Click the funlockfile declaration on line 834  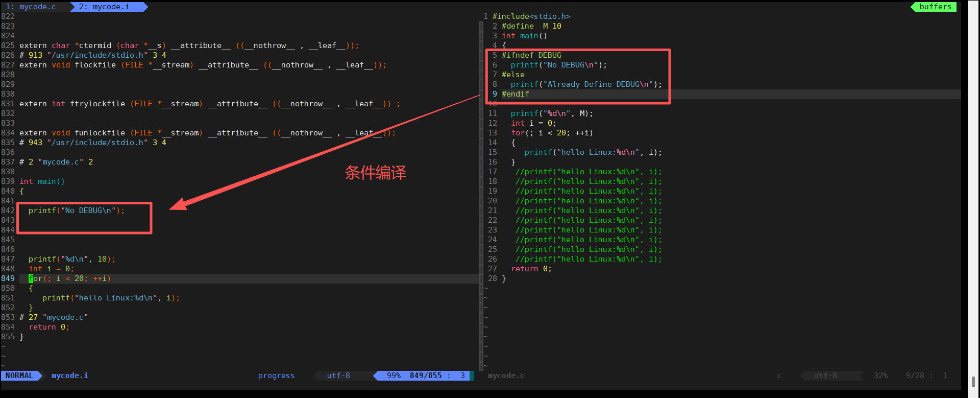point(208,133)
